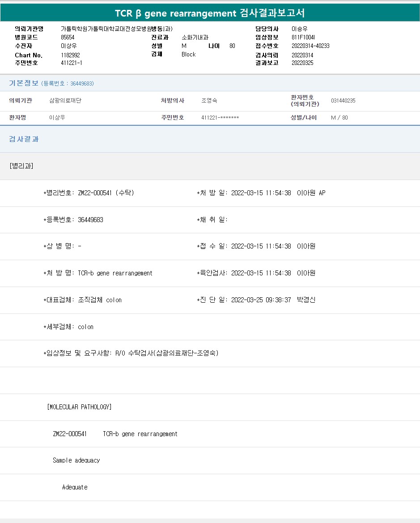
Task: Click the 임상정보 및 요구사항 line
Action: 131,353
